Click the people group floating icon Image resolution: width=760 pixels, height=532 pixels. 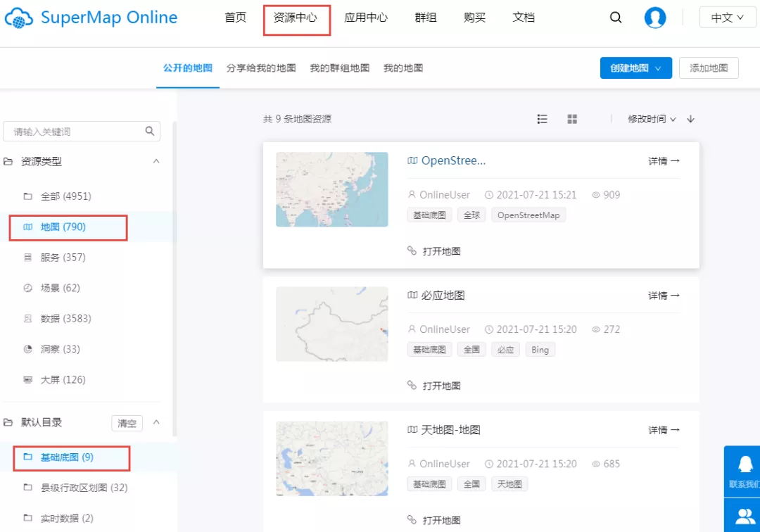pyautogui.click(x=745, y=516)
